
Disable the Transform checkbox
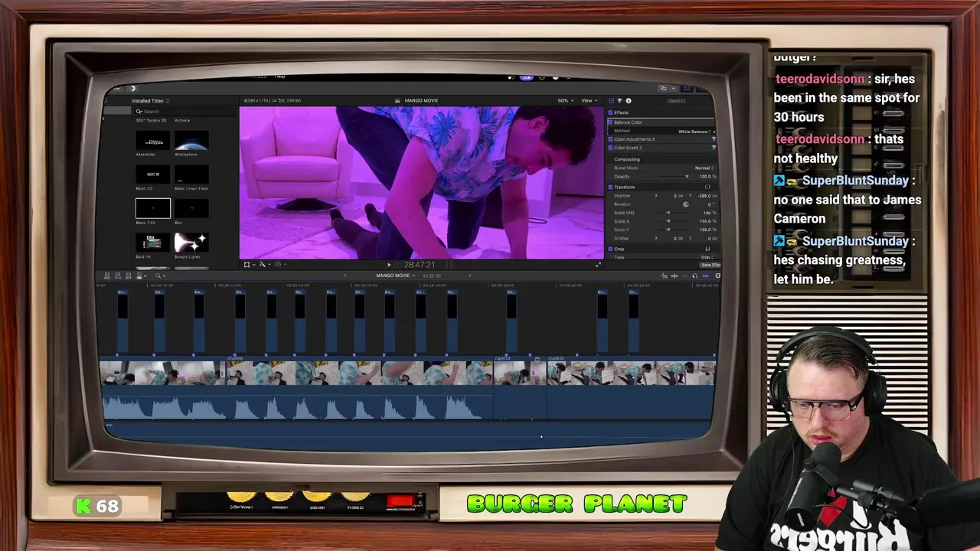(610, 187)
